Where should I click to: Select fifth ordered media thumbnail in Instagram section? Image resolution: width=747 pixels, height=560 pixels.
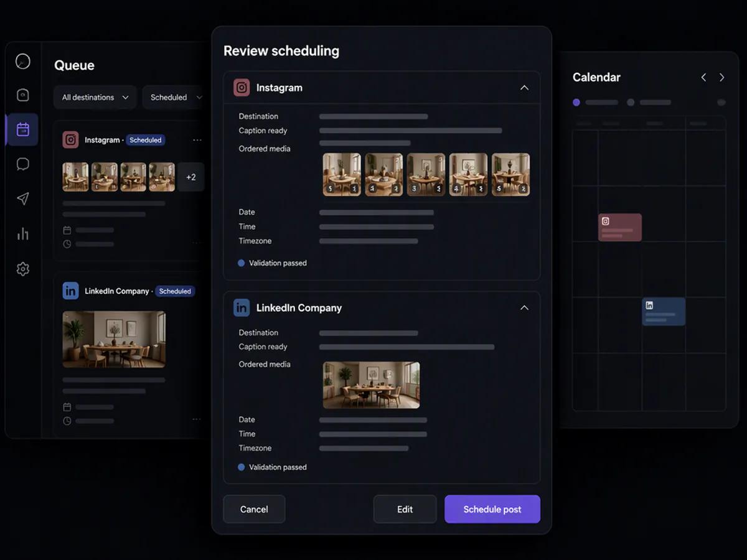click(x=511, y=175)
